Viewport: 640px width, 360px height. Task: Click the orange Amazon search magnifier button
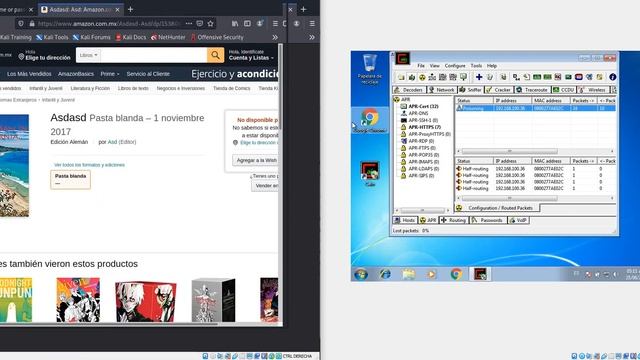click(x=216, y=55)
